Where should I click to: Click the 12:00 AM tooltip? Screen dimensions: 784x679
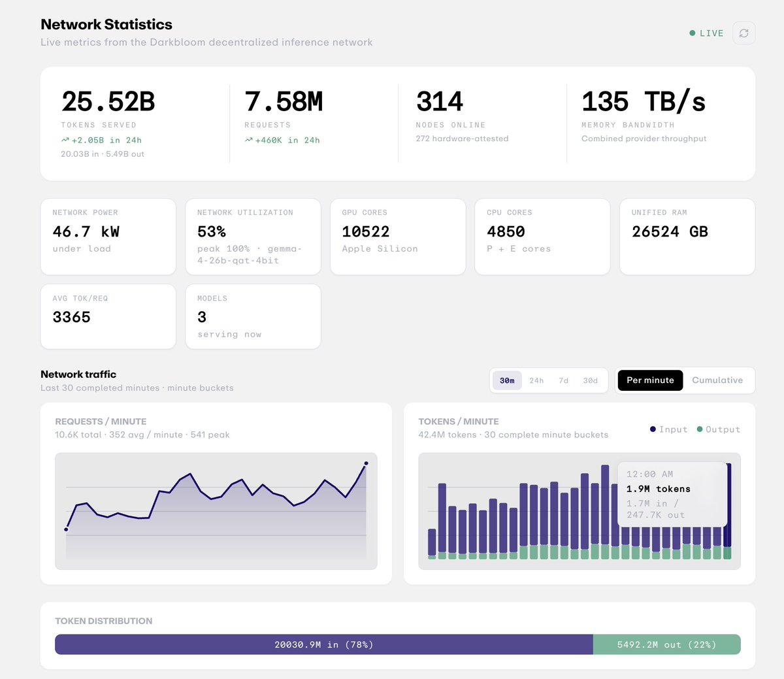(x=672, y=494)
